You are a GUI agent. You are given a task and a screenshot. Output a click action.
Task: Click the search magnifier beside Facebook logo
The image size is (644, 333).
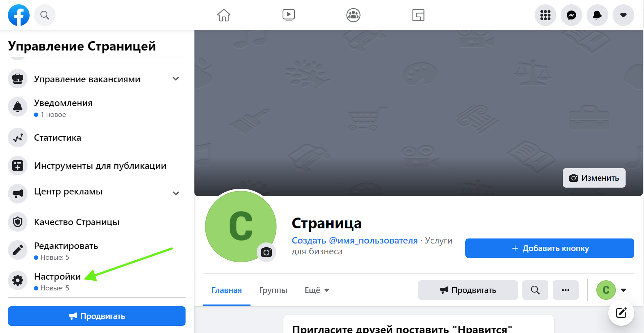[45, 15]
